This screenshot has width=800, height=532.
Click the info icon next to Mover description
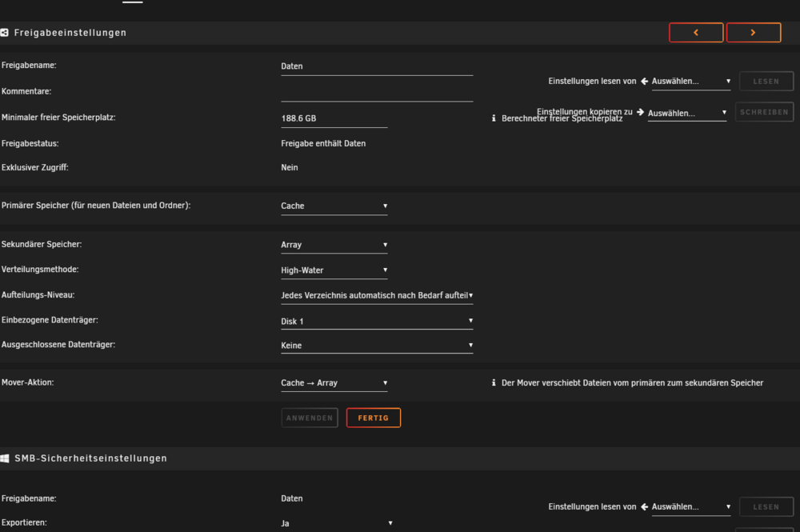click(494, 382)
